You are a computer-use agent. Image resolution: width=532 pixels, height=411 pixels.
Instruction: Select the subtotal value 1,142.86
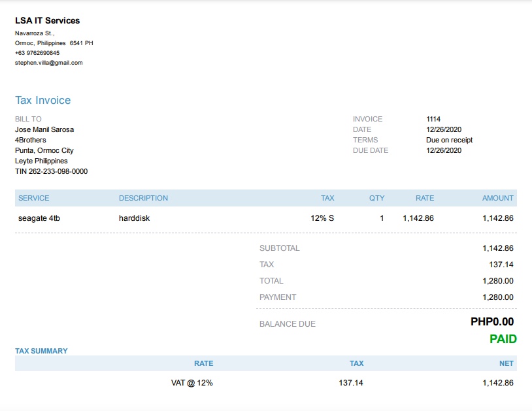coord(498,248)
